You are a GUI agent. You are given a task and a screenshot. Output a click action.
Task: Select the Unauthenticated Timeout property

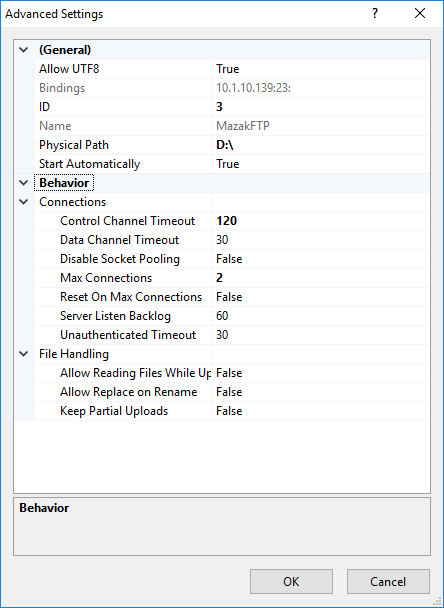128,335
